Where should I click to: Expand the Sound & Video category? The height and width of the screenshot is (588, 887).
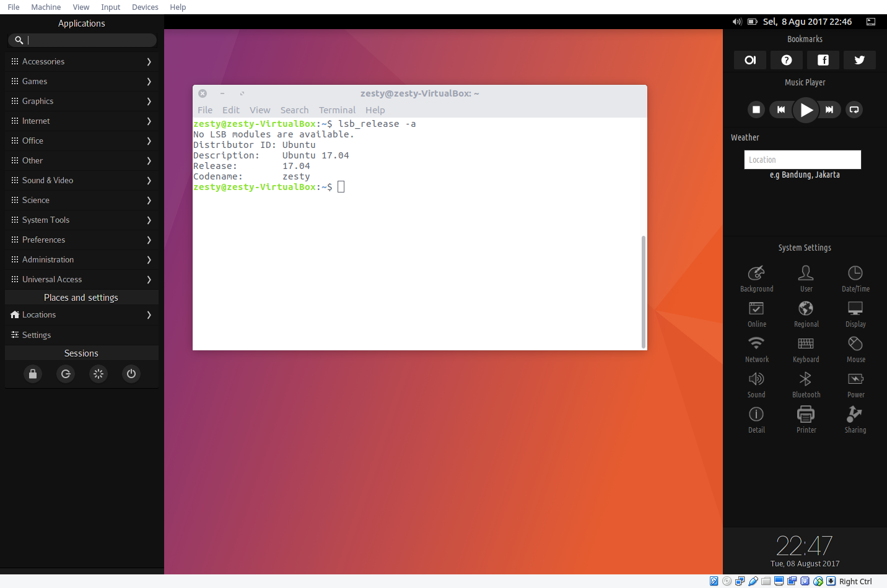click(x=82, y=180)
